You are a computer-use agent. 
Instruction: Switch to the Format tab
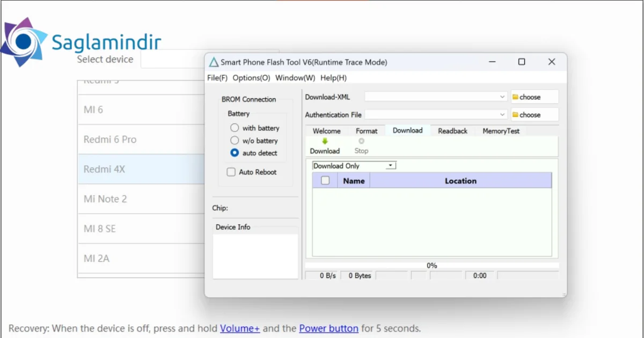click(367, 131)
